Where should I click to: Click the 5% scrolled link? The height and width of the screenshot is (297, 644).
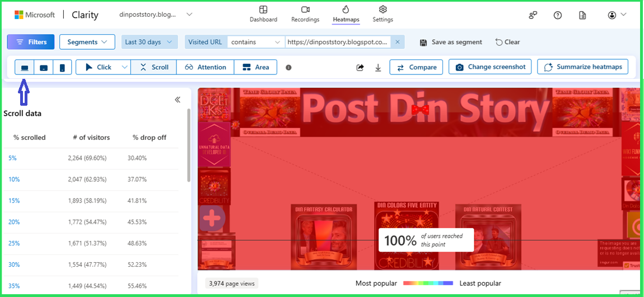click(12, 158)
